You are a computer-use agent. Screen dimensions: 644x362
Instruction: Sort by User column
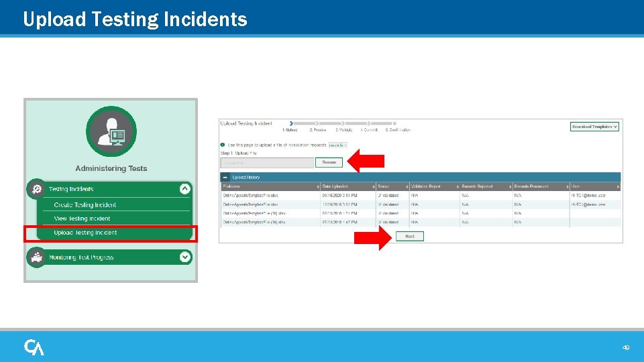point(595,186)
